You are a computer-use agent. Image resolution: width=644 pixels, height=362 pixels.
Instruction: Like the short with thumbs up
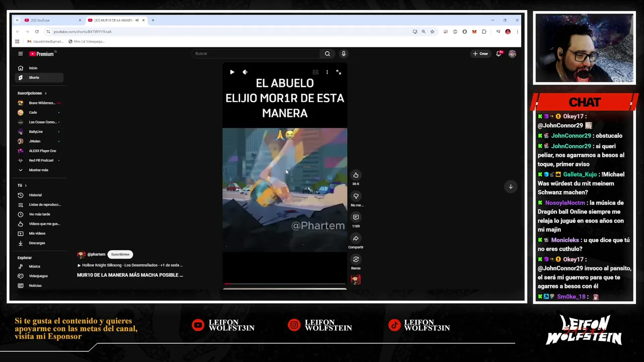(x=356, y=175)
